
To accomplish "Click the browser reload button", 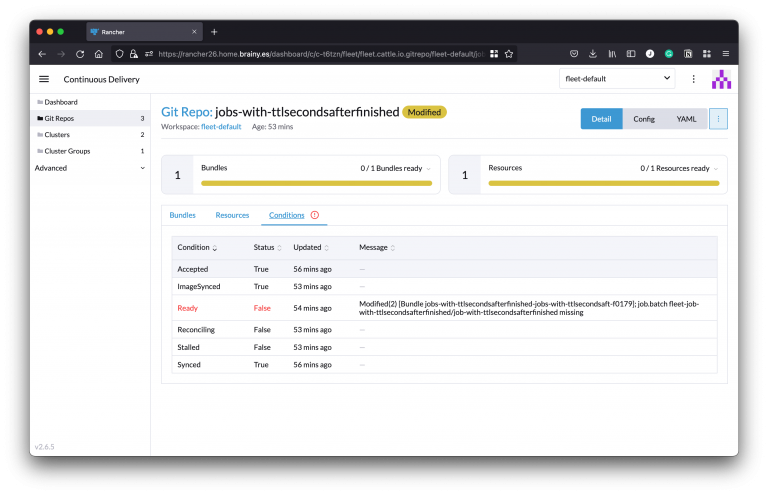I will [x=79, y=54].
